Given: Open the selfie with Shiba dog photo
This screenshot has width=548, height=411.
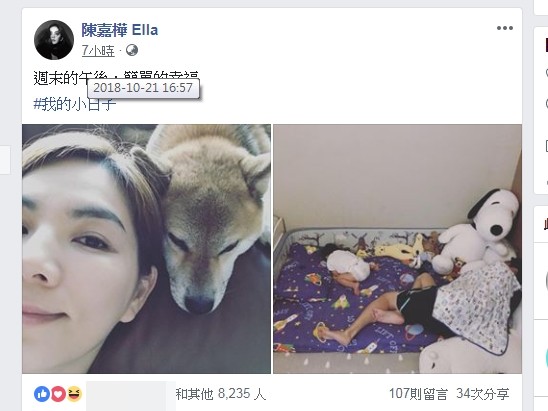Looking at the screenshot, I should click(146, 249).
